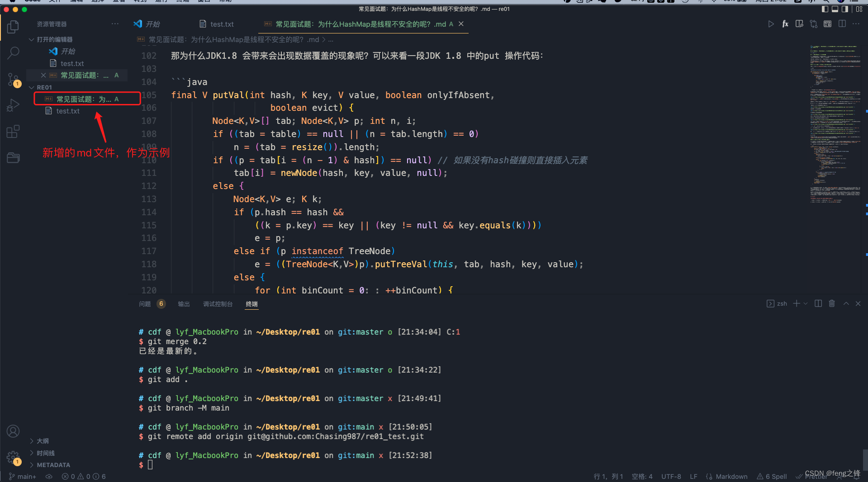The height and width of the screenshot is (482, 868).
Task: Close the markdown file in open editors
Action: point(43,76)
